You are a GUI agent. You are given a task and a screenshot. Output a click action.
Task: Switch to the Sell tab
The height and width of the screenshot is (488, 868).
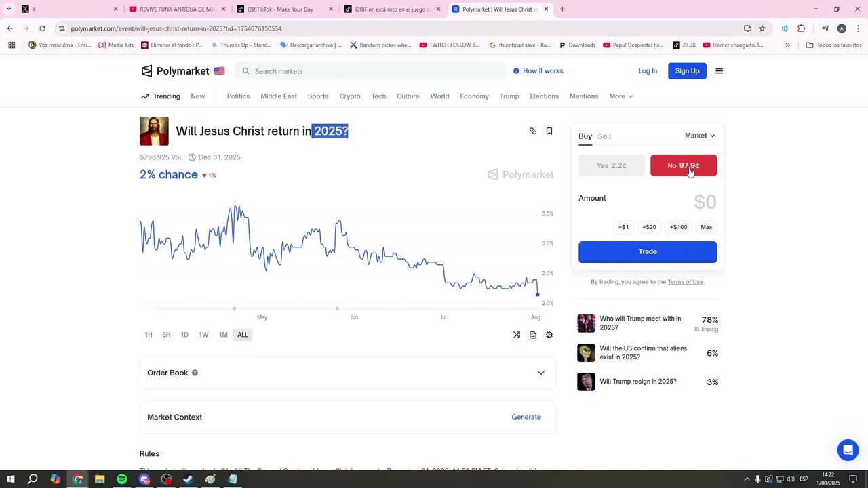tap(604, 136)
